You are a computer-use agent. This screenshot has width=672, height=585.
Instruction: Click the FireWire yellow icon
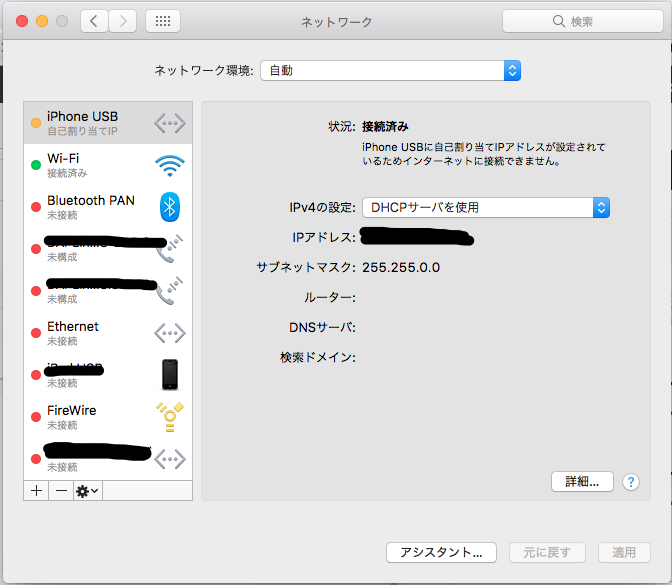(x=170, y=417)
